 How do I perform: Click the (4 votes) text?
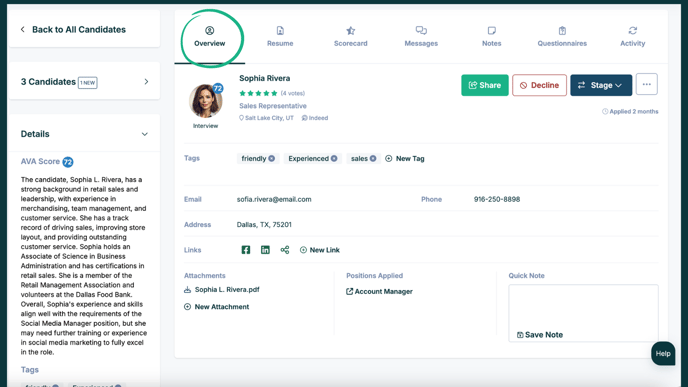[293, 93]
